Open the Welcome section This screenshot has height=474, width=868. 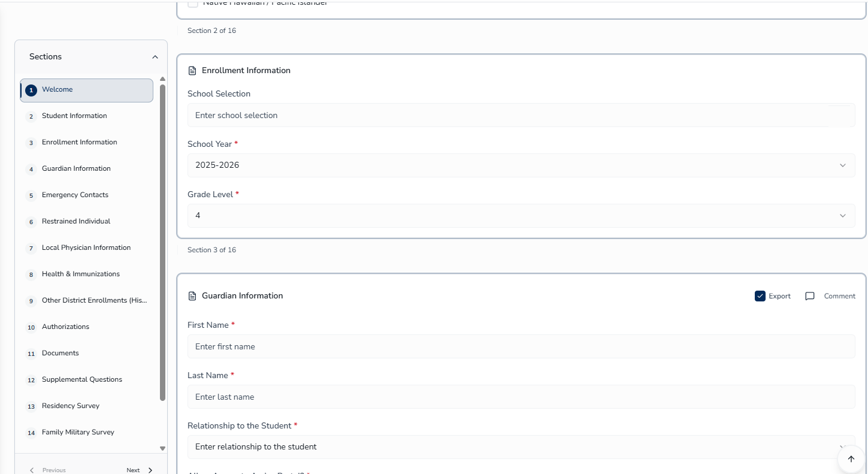pyautogui.click(x=87, y=90)
